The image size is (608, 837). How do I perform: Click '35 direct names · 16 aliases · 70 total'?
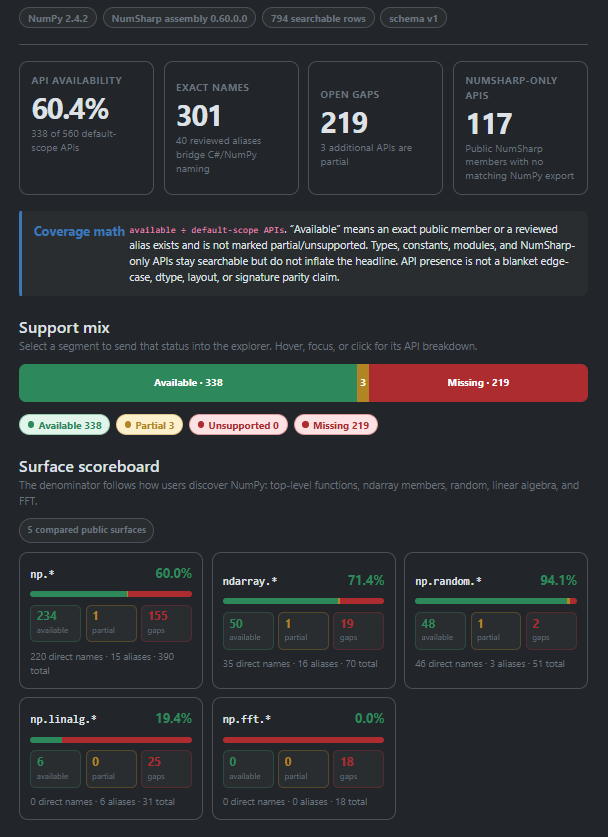coord(300,664)
